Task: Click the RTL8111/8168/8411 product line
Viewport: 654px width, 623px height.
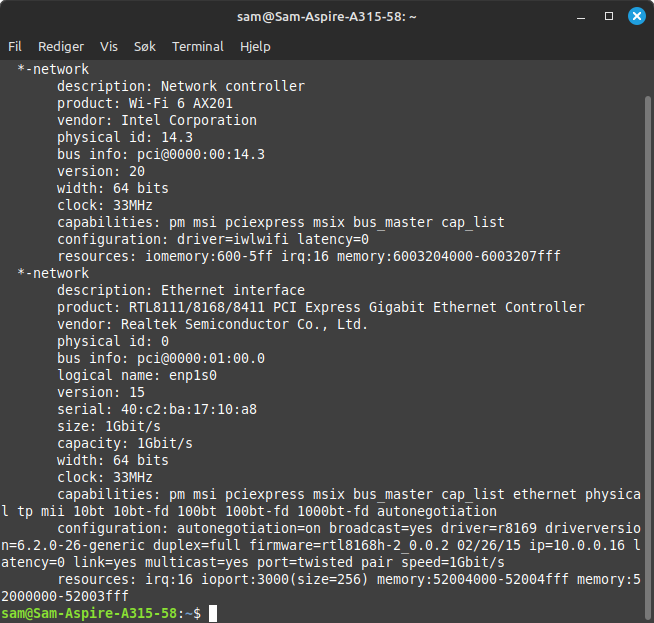Action: click(321, 307)
